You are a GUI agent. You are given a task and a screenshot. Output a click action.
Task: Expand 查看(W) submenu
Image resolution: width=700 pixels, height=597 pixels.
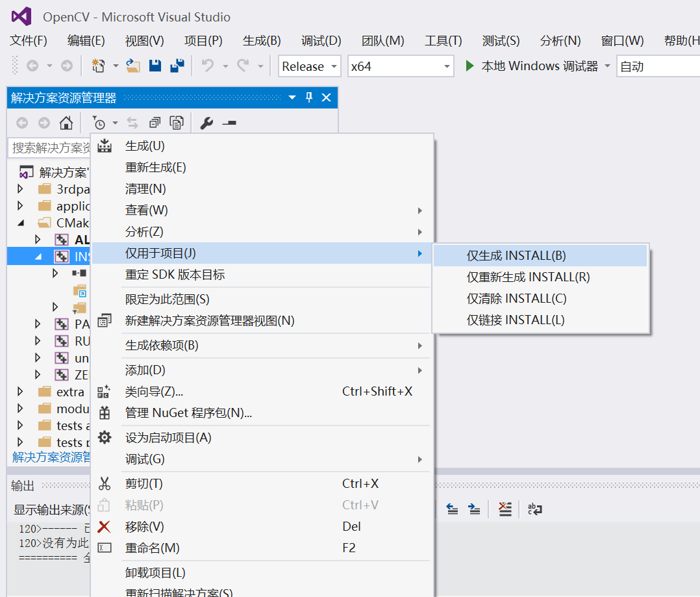click(262, 210)
